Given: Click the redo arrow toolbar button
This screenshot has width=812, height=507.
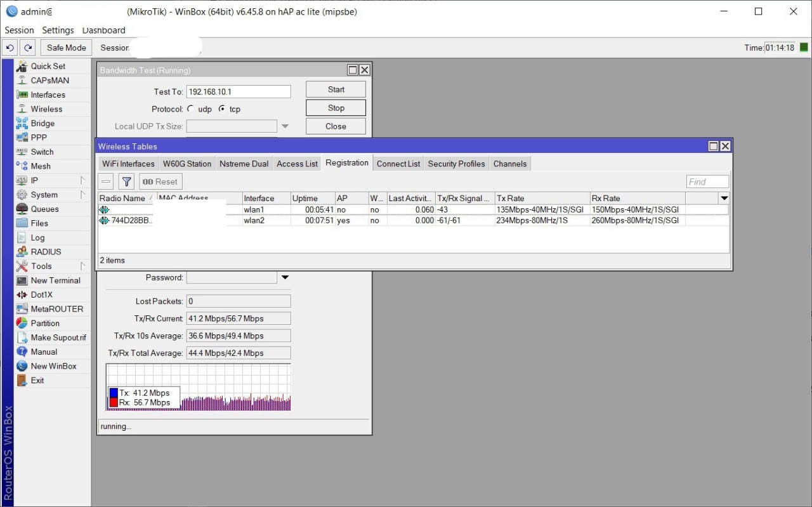Looking at the screenshot, I should coord(28,48).
